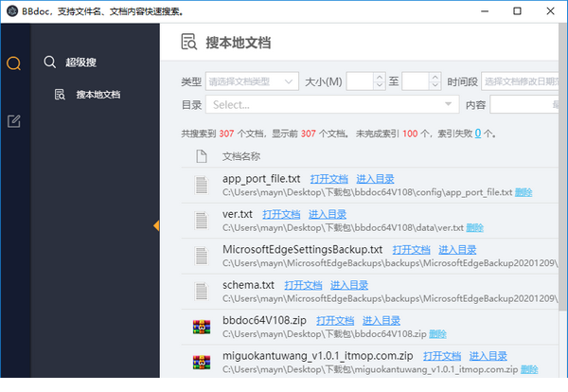This screenshot has height=392, width=568.
Task: Click the file icon in the table header
Action: click(x=202, y=156)
